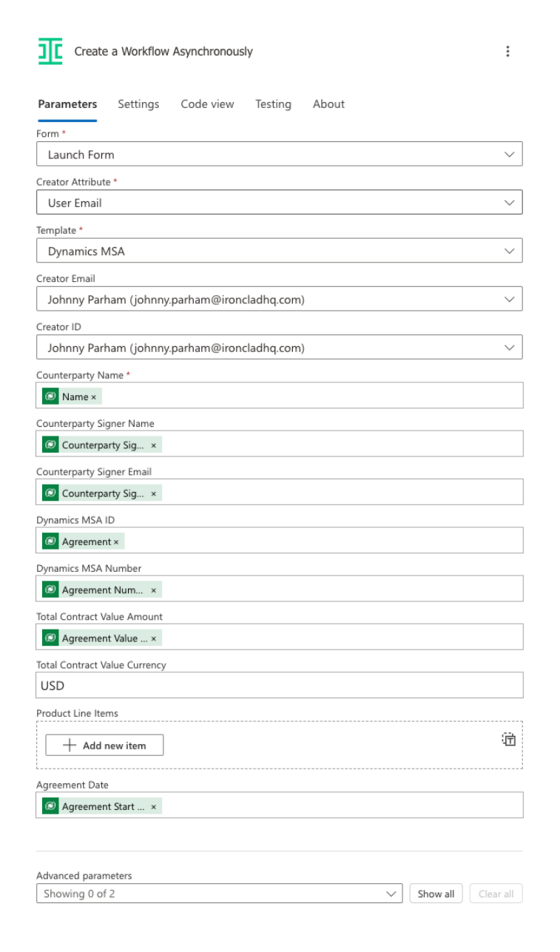Click the Advanced parameters label
Image resolution: width=560 pixels, height=952 pixels.
pyautogui.click(x=84, y=875)
